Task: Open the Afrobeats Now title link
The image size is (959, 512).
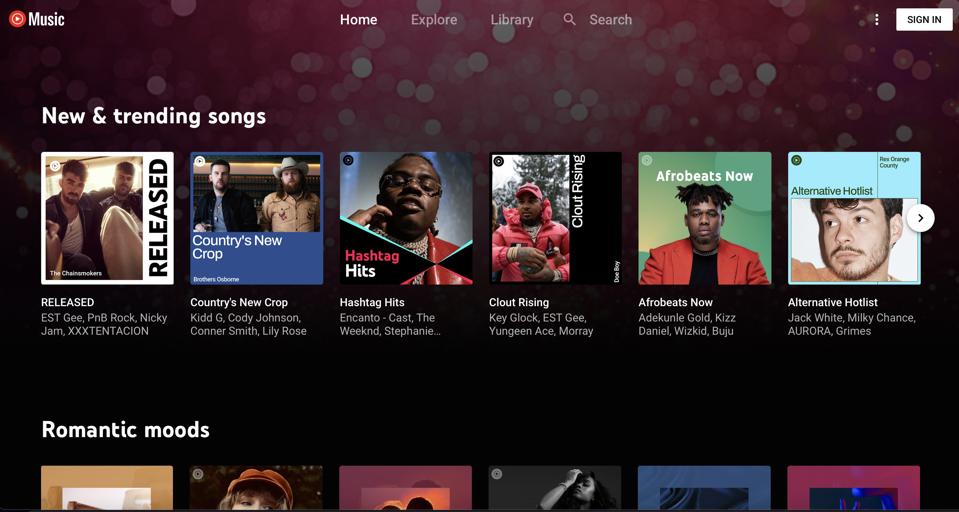Action: pyautogui.click(x=676, y=302)
